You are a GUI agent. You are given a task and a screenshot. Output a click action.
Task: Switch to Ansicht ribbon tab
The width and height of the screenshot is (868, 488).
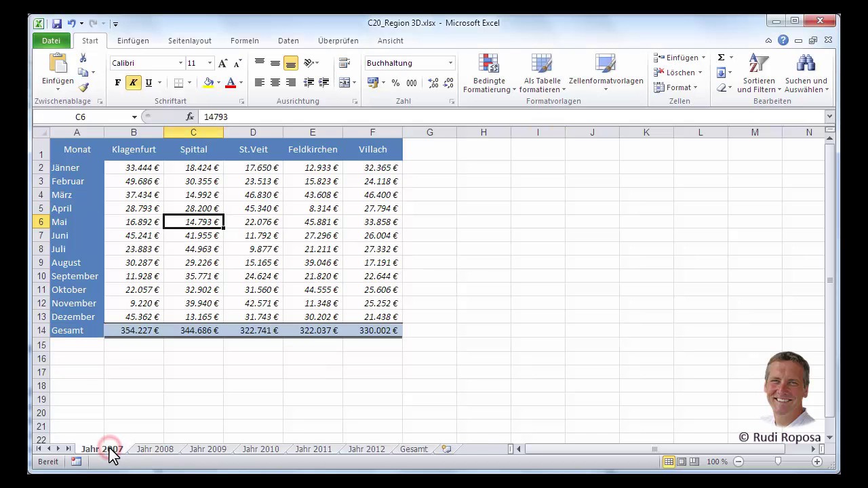391,41
